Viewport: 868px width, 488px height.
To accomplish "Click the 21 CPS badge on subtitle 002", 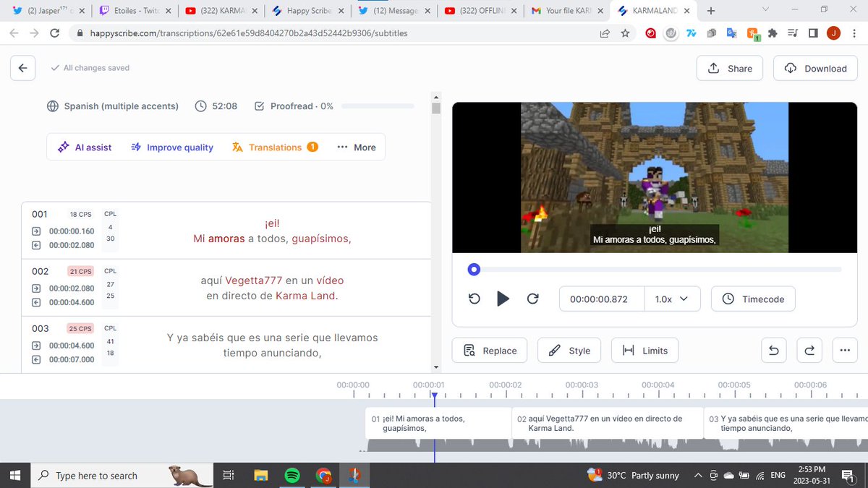I will point(81,271).
